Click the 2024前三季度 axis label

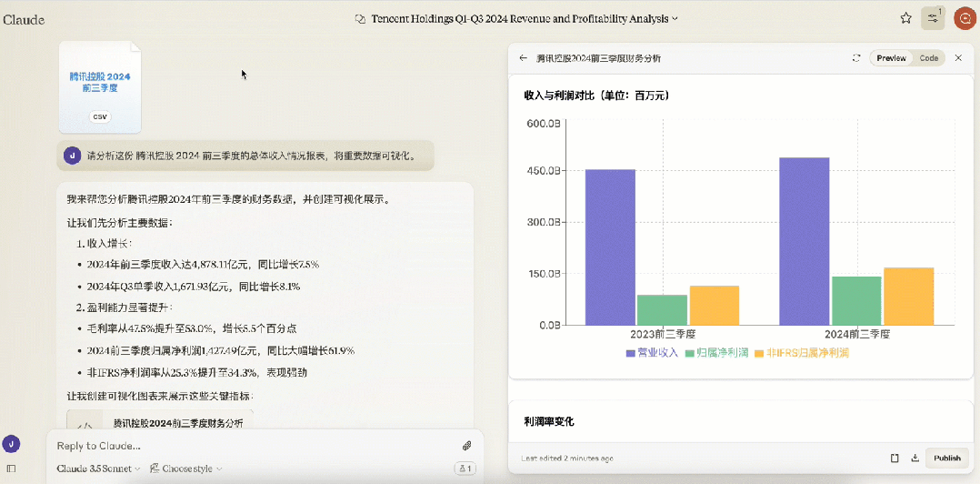coord(857,335)
